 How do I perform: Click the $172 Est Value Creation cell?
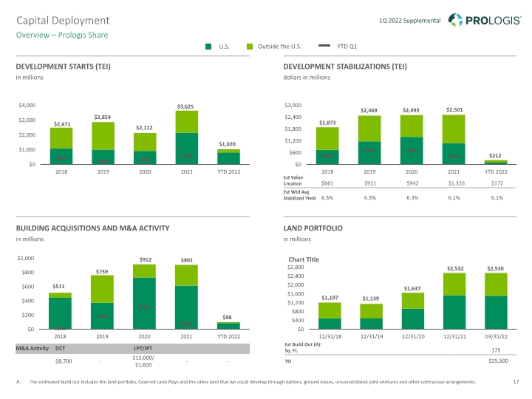click(x=497, y=183)
